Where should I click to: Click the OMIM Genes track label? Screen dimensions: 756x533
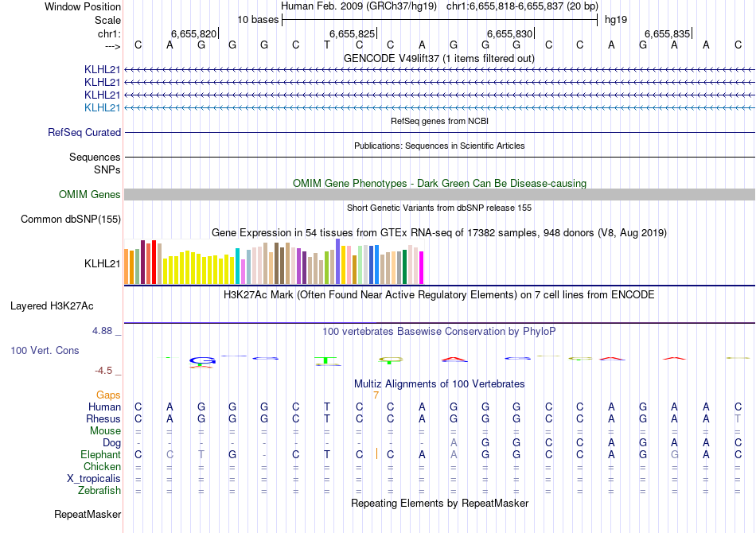point(90,195)
